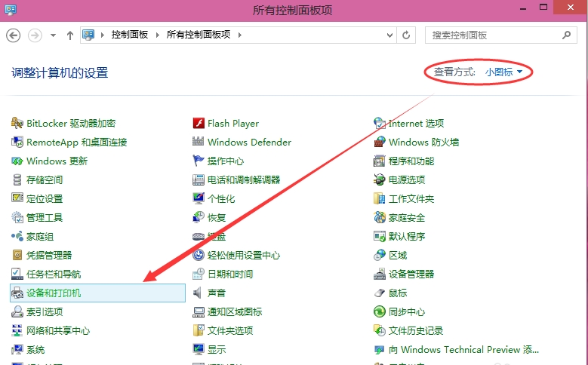Click the Windows 更新 icon
This screenshot has width=588, height=365.
[x=17, y=161]
